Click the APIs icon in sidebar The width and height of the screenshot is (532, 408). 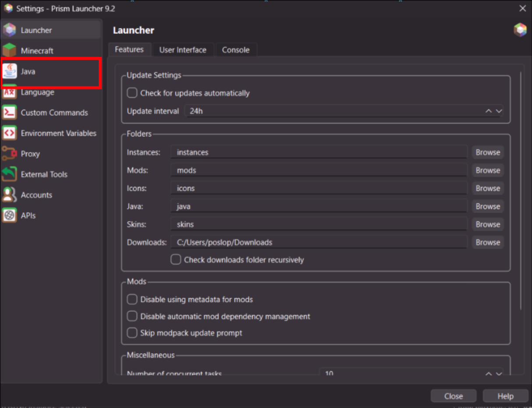tap(10, 215)
